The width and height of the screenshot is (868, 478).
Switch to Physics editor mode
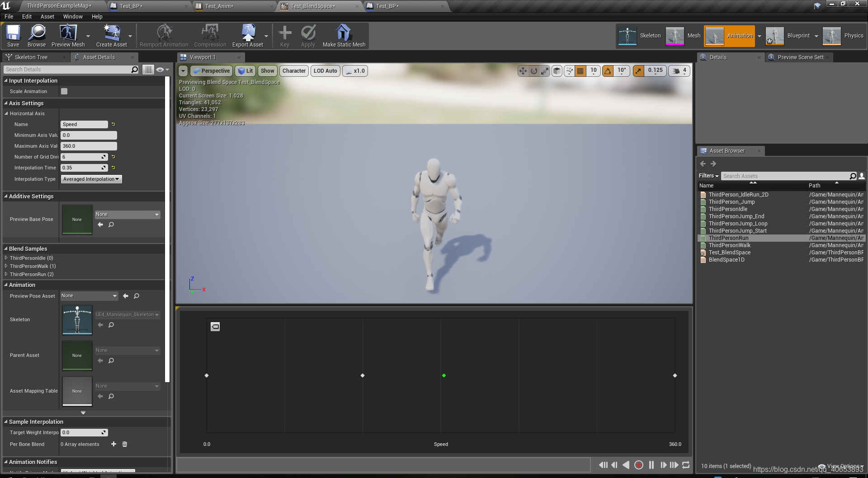click(844, 36)
